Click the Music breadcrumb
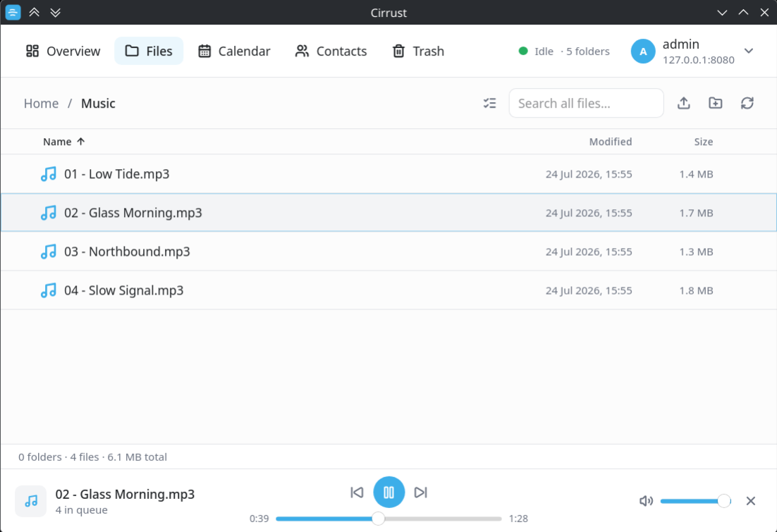This screenshot has width=777, height=532. tap(98, 103)
